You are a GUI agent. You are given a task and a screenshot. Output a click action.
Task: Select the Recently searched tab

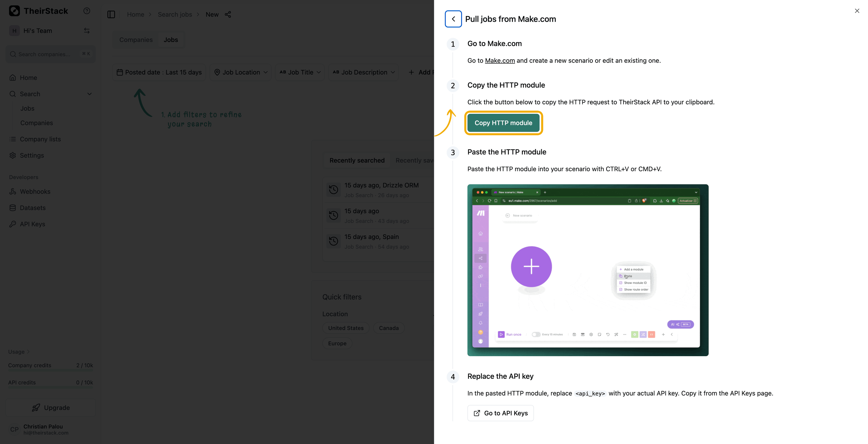click(x=357, y=160)
